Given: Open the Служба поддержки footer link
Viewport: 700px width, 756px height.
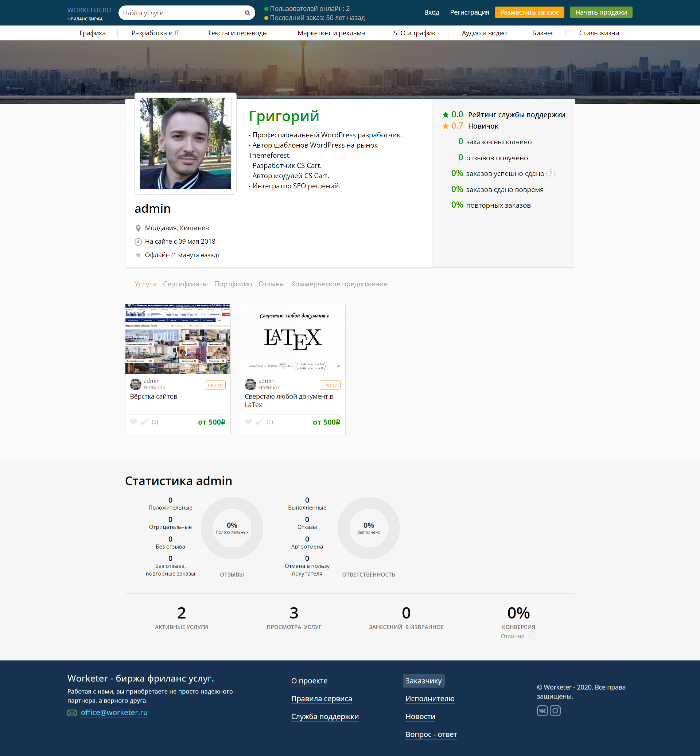Looking at the screenshot, I should pyautogui.click(x=324, y=717).
